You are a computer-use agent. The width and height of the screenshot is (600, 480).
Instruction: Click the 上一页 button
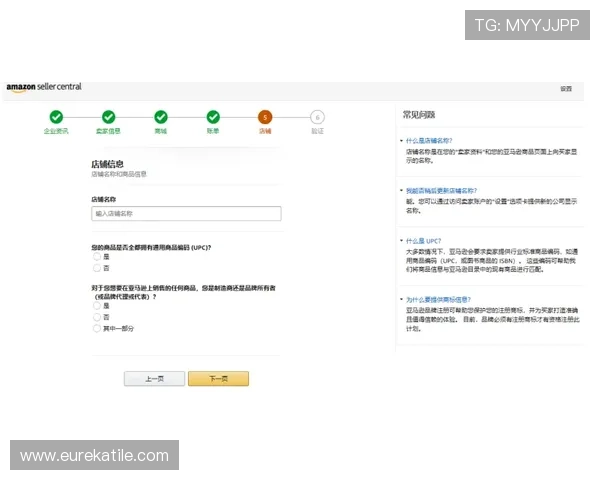[x=154, y=379]
